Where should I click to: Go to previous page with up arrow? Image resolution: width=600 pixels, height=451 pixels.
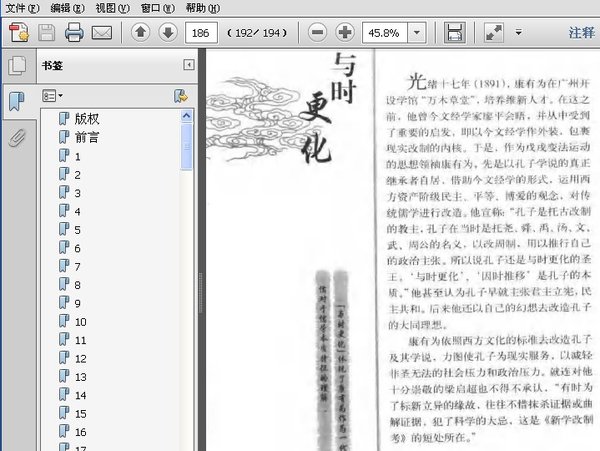coord(140,33)
